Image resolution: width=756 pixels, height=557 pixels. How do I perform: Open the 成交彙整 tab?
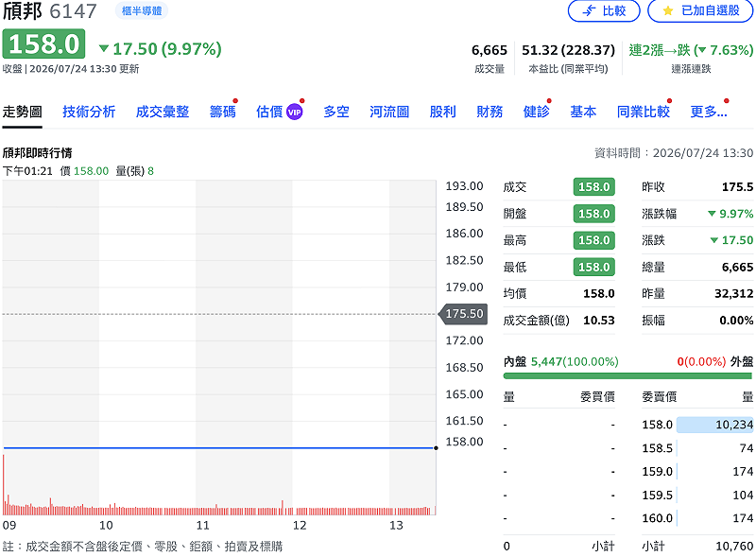coord(162,112)
